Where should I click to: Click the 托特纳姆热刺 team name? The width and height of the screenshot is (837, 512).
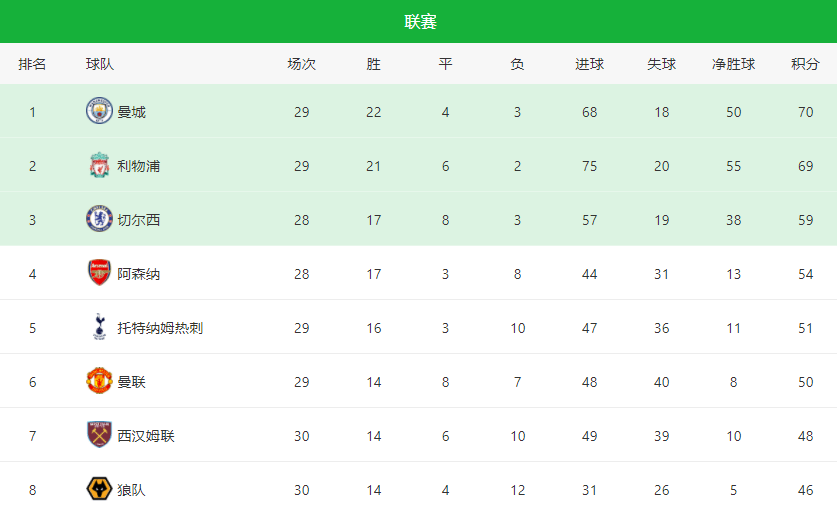point(160,328)
